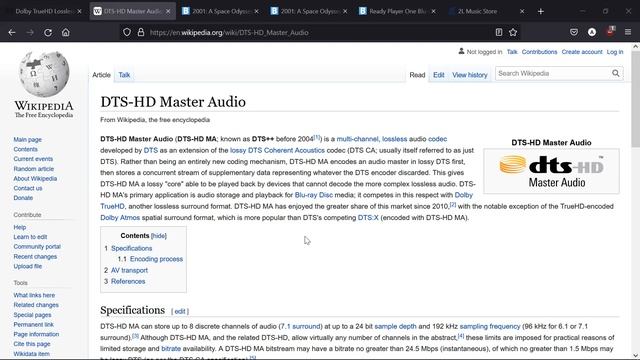Image resolution: width=640 pixels, height=360 pixels.
Task: Click the page vertical scrollbar thumb
Action: [x=636, y=98]
